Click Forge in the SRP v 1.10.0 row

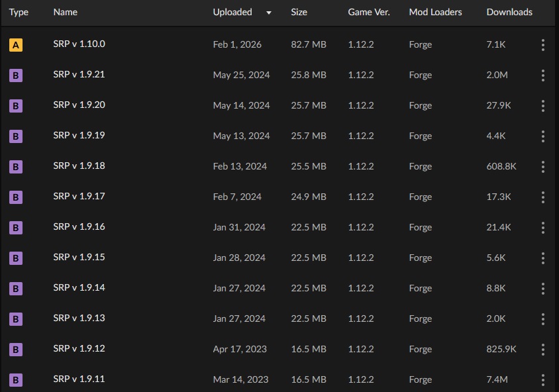tap(421, 45)
